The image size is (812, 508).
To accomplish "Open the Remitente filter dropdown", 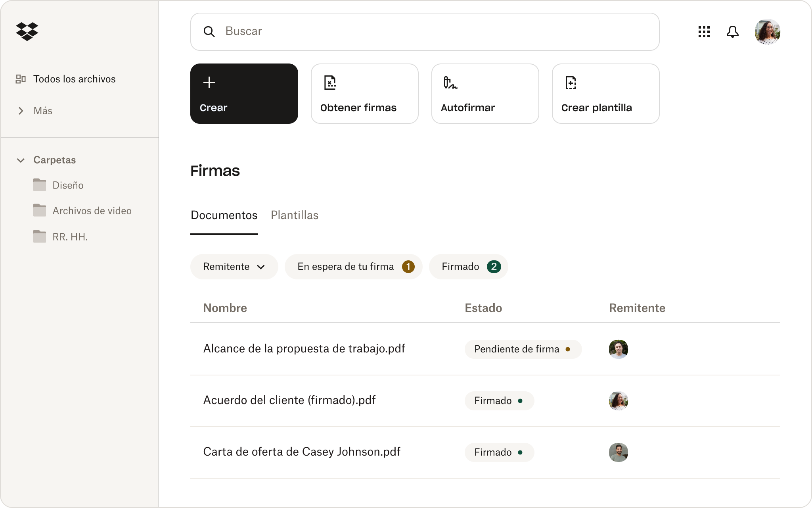I will pos(234,267).
